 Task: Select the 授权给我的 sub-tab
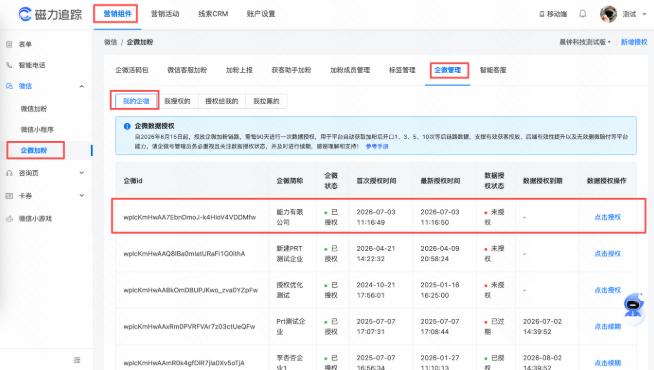pyautogui.click(x=221, y=101)
